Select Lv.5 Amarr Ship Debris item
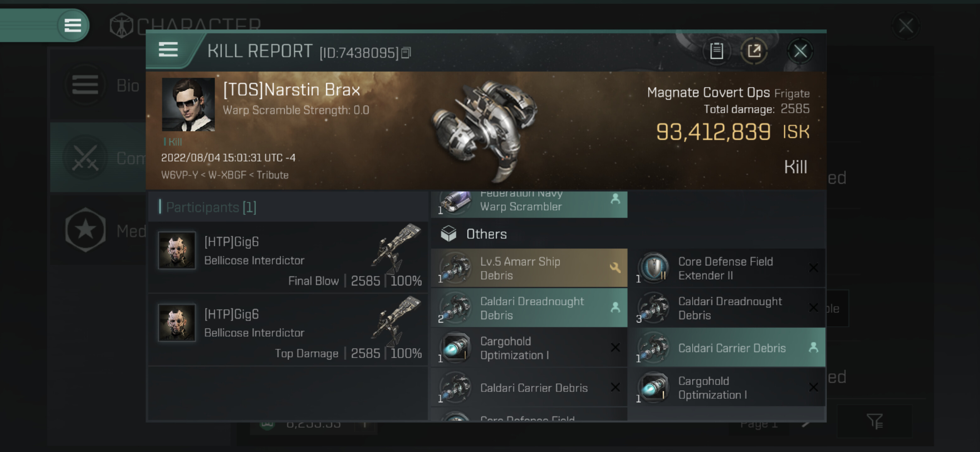Screen dimensions: 980x452 (529, 268)
